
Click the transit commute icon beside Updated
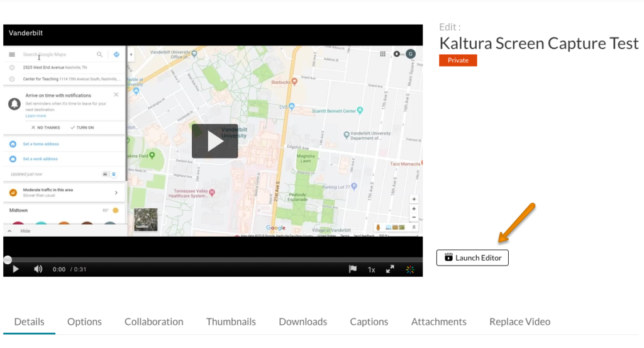[114, 174]
